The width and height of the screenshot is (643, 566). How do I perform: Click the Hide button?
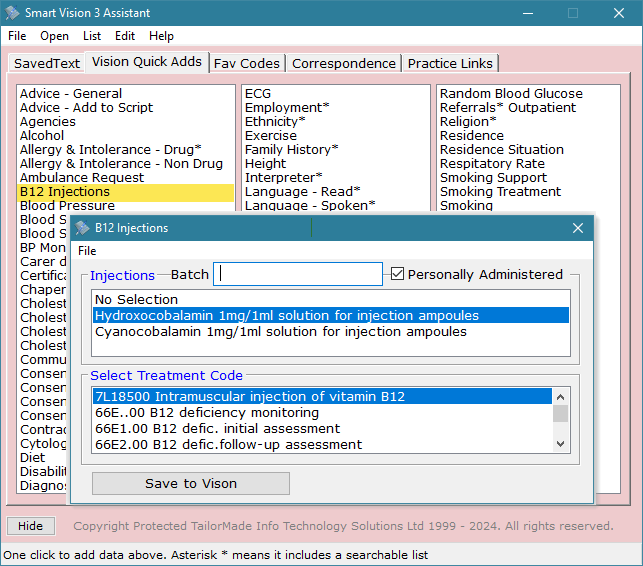point(31,526)
